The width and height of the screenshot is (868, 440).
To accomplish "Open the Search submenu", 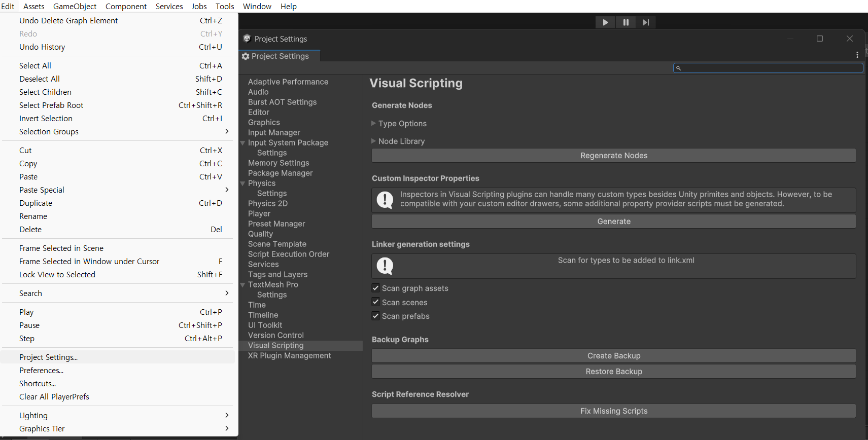I will (119, 293).
